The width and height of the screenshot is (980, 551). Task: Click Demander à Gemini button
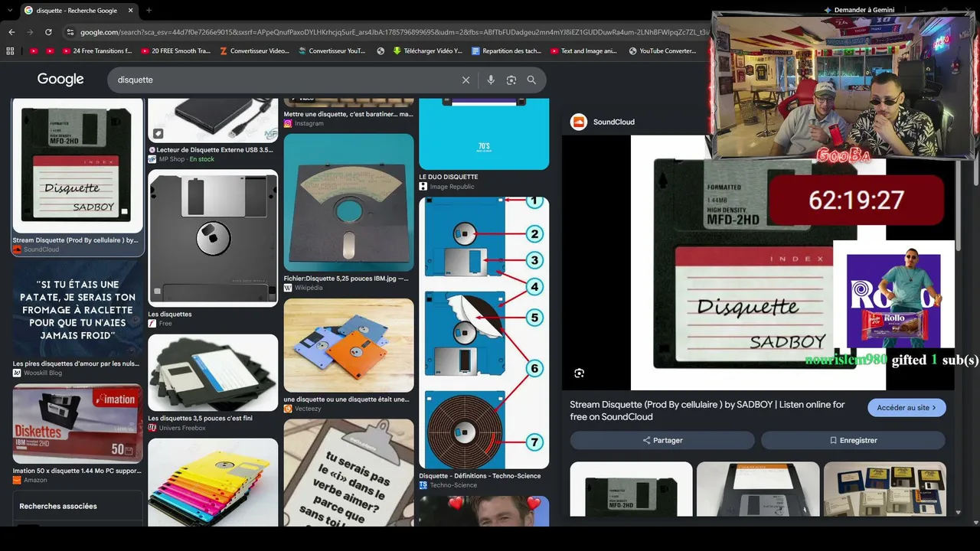coord(858,10)
